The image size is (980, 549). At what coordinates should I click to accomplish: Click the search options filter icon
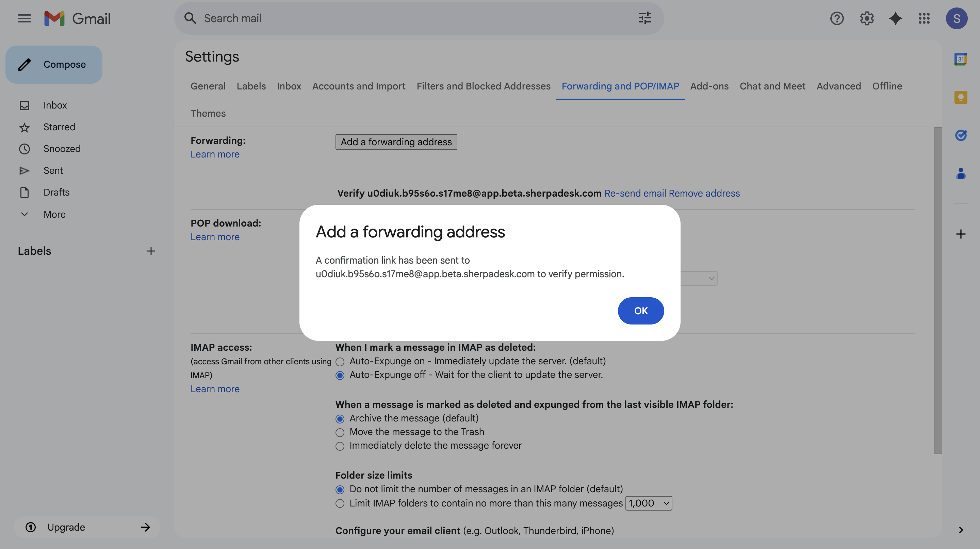coord(645,18)
